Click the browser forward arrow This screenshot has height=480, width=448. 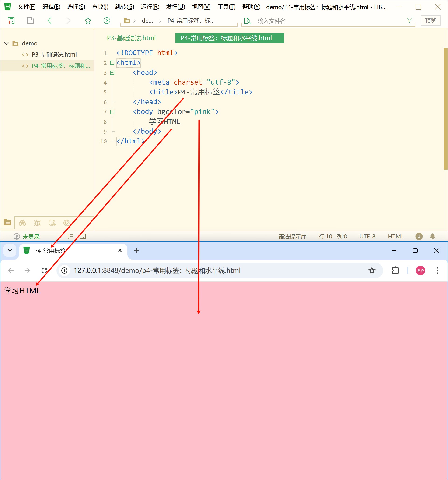point(28,270)
